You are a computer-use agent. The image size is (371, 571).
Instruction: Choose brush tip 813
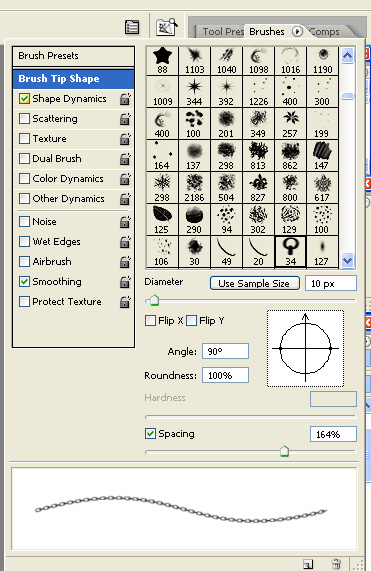tap(258, 156)
